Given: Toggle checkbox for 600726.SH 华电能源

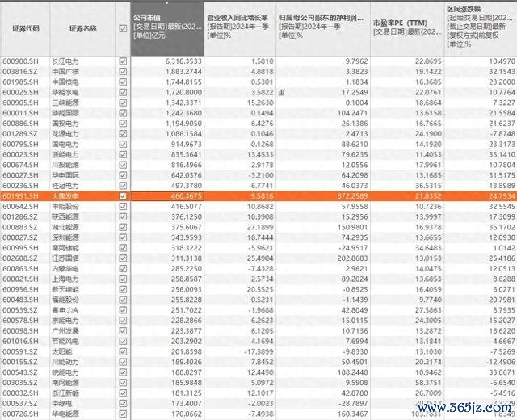Looking at the screenshot, I should (123, 414).
